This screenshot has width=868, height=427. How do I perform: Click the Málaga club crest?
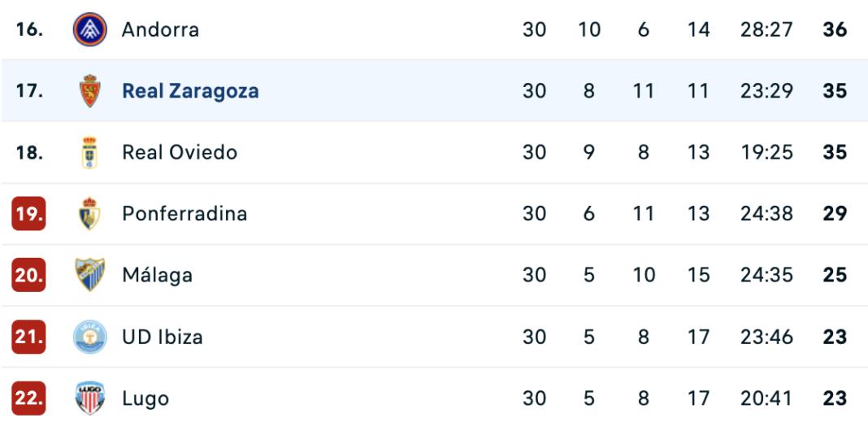click(x=89, y=275)
